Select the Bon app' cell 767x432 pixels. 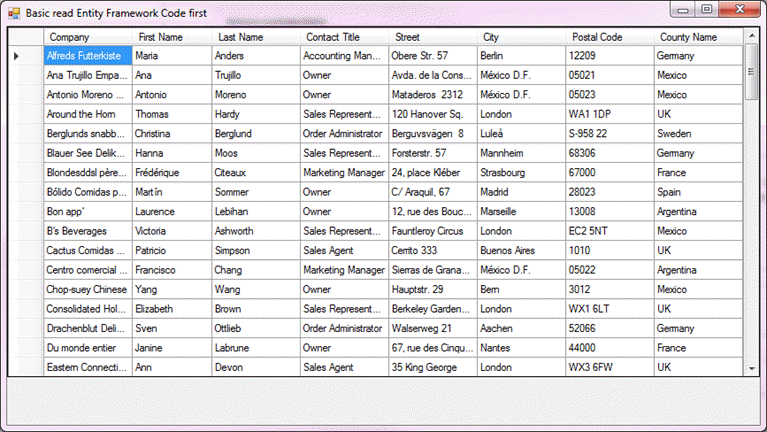pyautogui.click(x=88, y=212)
